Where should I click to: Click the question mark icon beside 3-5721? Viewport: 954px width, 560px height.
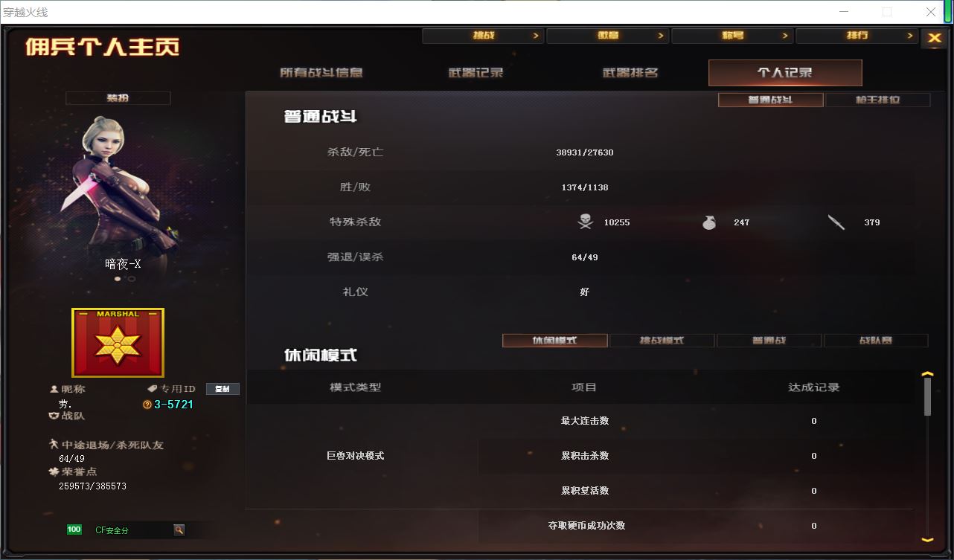click(147, 405)
